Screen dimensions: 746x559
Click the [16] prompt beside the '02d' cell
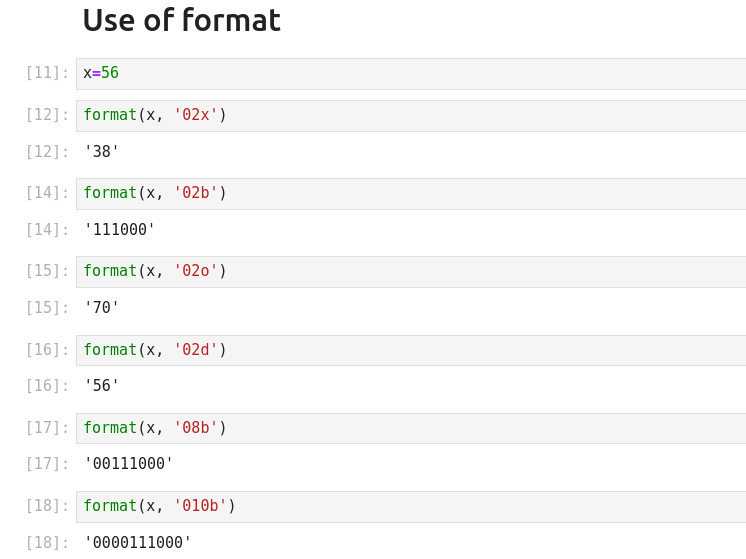tap(47, 350)
